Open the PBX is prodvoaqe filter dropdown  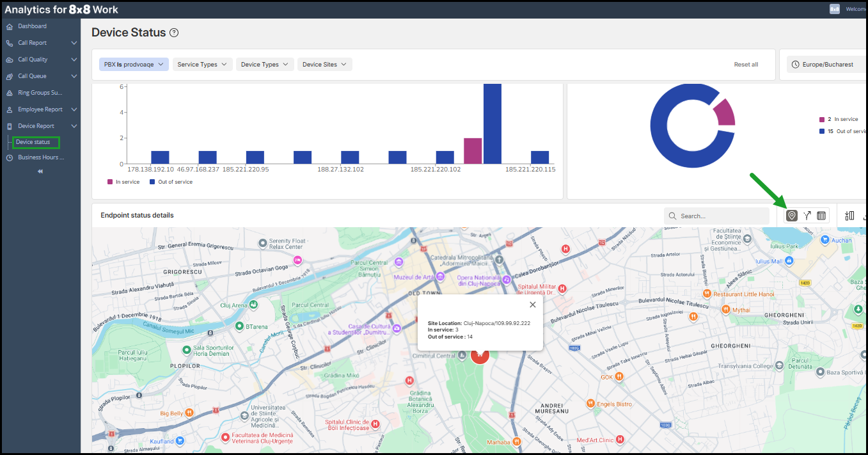(134, 65)
